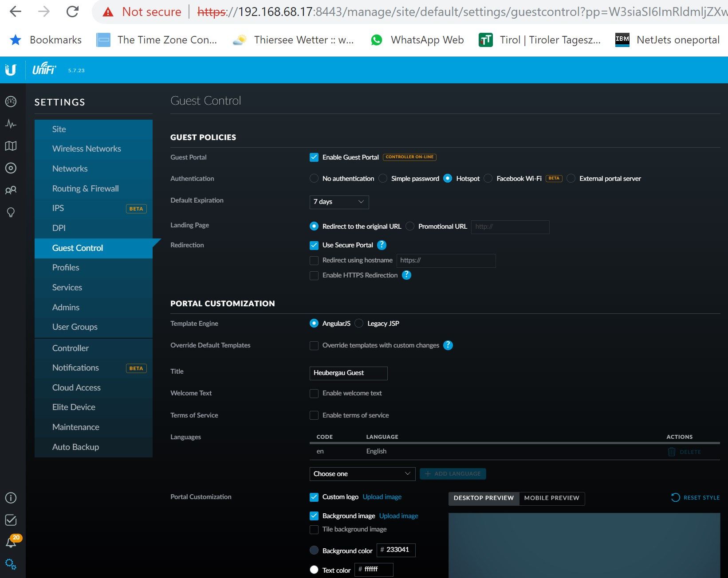Click the Title input containing Heubergau Guest

[x=348, y=373]
